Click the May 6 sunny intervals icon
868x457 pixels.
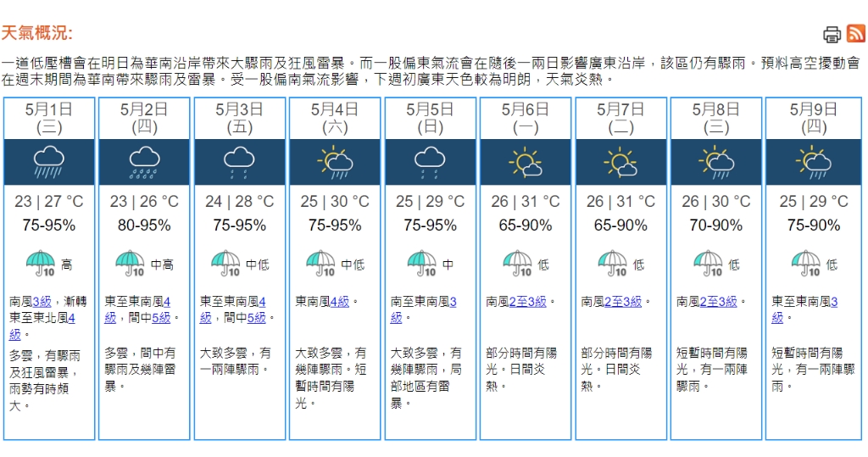(526, 161)
